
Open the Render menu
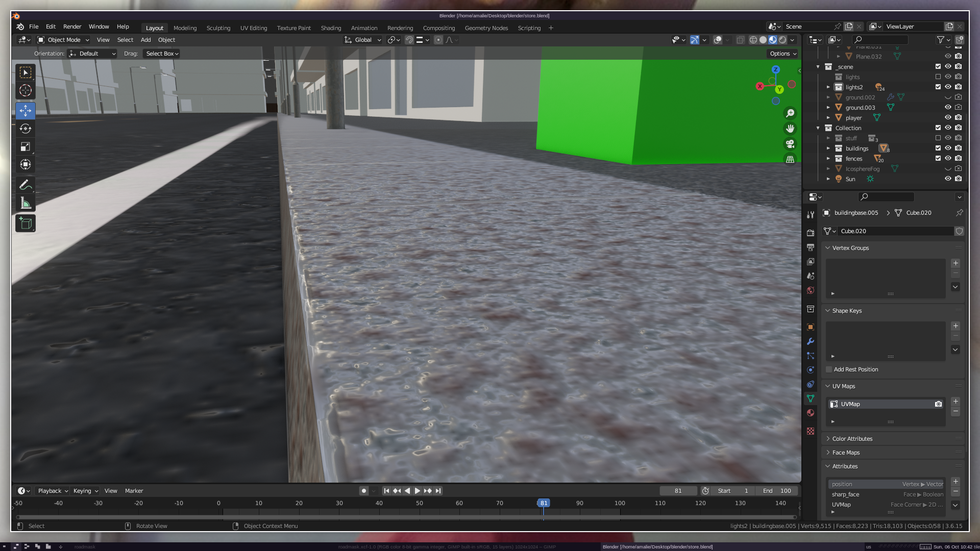pyautogui.click(x=72, y=27)
